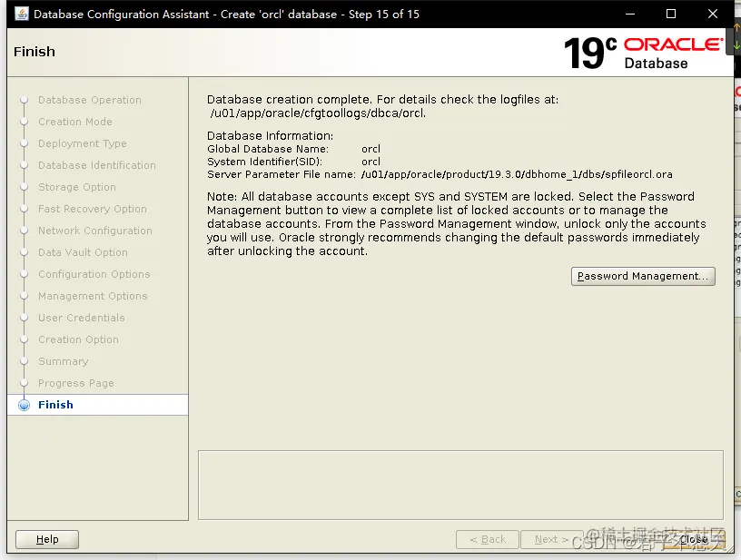
Task: Select the Creation Mode step
Action: coord(75,122)
